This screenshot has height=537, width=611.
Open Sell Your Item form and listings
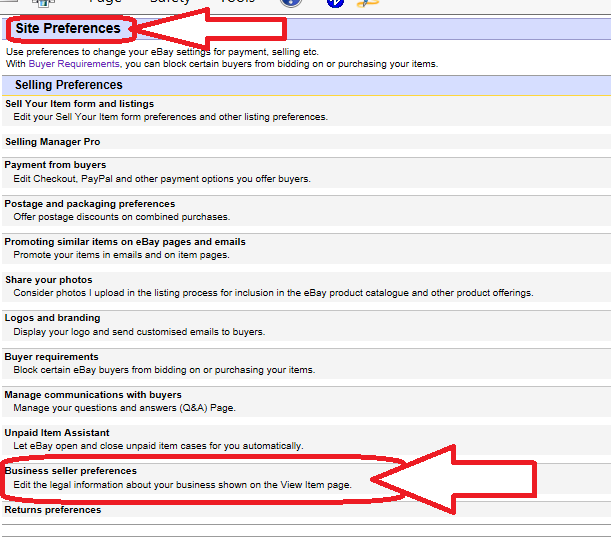(x=79, y=104)
